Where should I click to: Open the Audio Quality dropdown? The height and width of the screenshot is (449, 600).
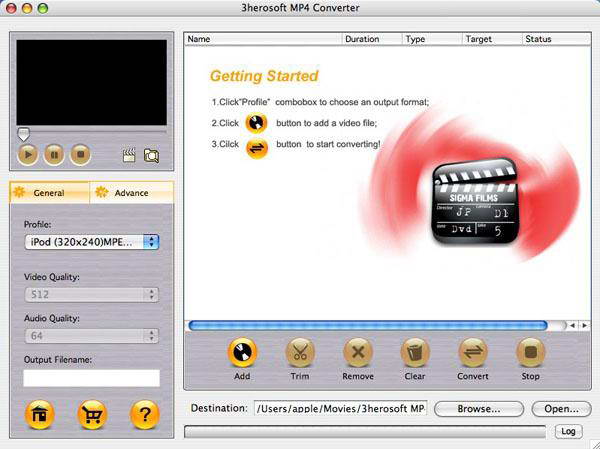91,336
